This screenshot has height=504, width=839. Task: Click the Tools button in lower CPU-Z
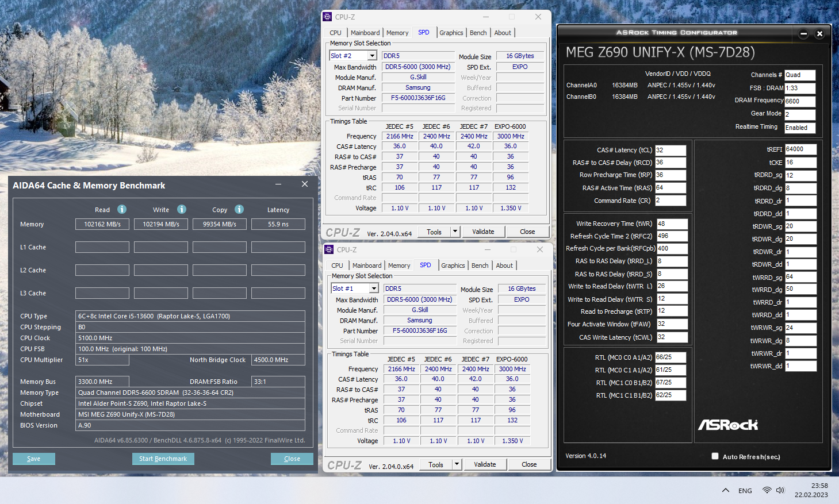[x=436, y=464]
